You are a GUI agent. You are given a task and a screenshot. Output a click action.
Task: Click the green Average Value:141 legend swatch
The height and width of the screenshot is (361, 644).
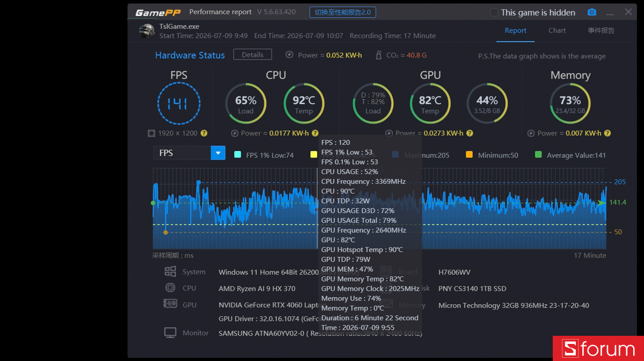(538, 154)
